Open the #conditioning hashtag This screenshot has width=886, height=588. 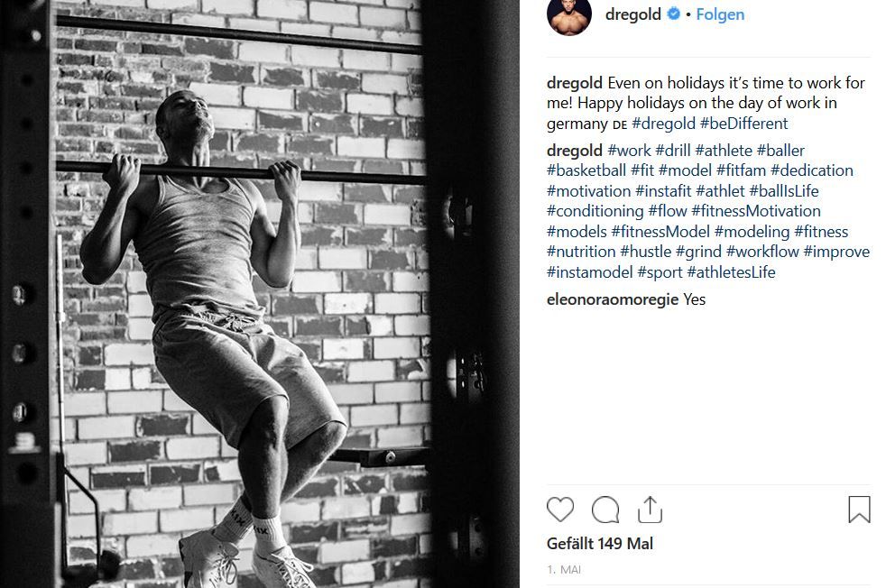pos(595,211)
